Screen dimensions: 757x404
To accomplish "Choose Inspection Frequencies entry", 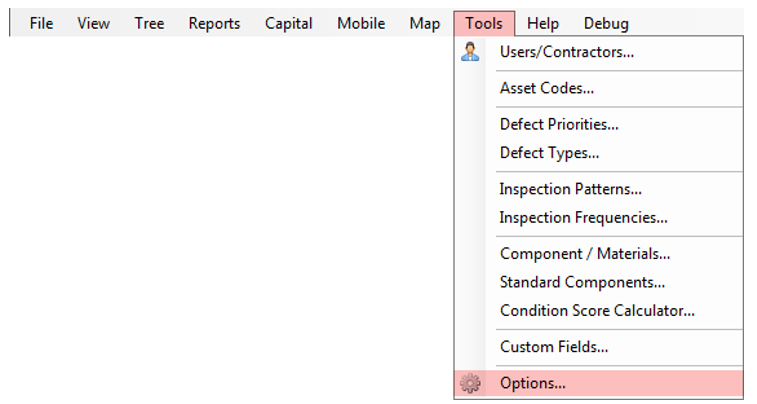I will (583, 217).
